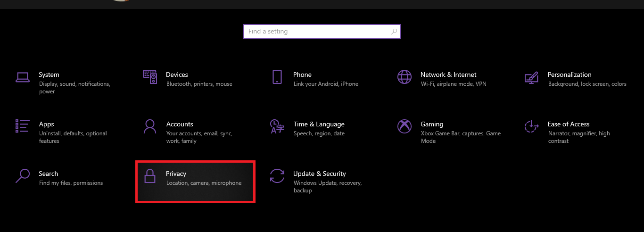Click 'Link your Android, iPhone' description
Screen dimensions: 644x232
pyautogui.click(x=326, y=84)
